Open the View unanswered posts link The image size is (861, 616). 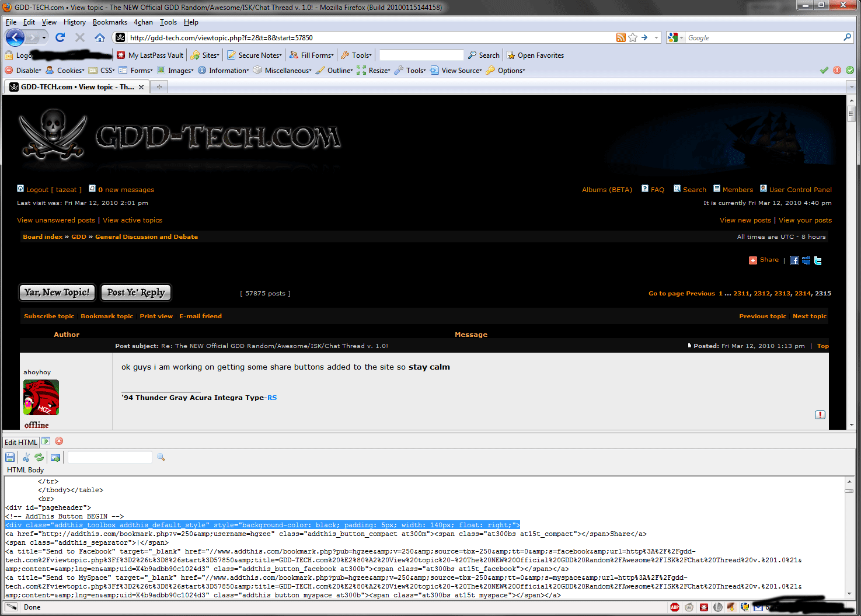coord(56,220)
